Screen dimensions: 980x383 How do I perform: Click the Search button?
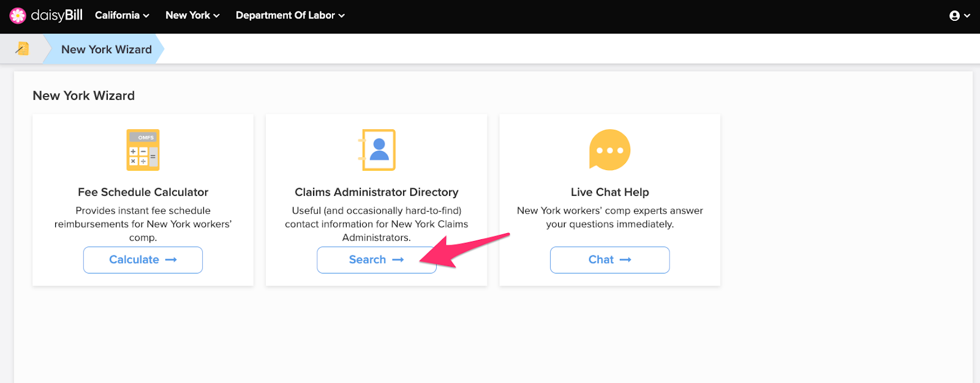[377, 260]
